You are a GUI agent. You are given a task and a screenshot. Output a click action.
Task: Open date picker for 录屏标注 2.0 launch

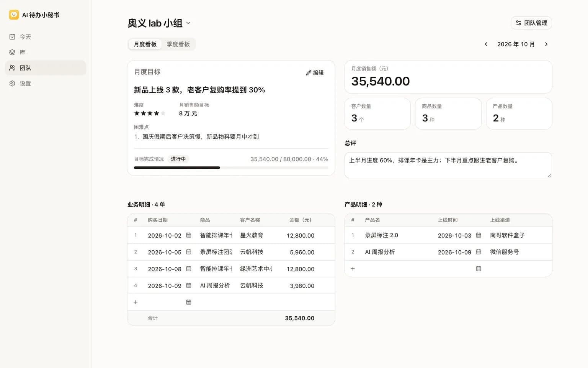coord(479,235)
